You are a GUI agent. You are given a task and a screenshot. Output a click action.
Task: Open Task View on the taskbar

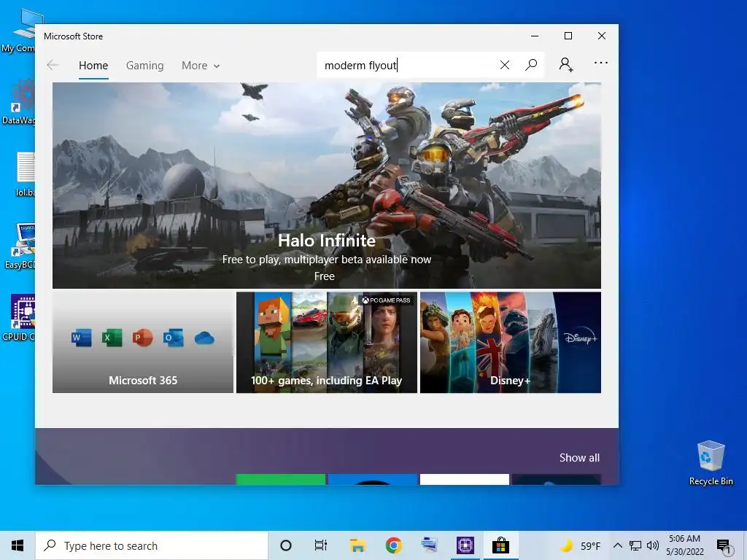click(321, 545)
